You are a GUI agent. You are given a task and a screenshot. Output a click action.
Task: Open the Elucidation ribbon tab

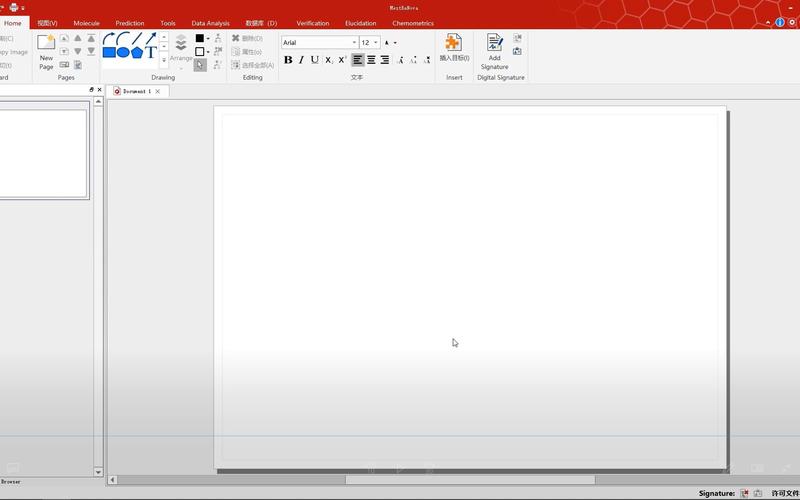pos(360,23)
